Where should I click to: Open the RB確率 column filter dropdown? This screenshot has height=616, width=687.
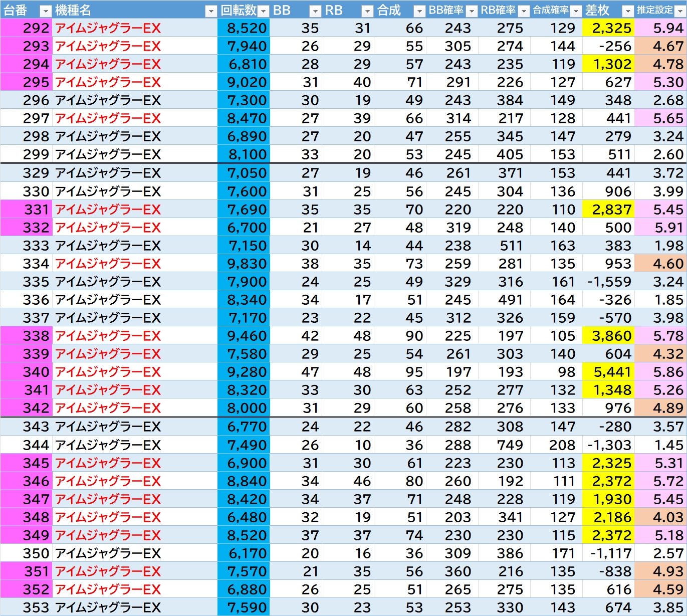pyautogui.click(x=524, y=11)
